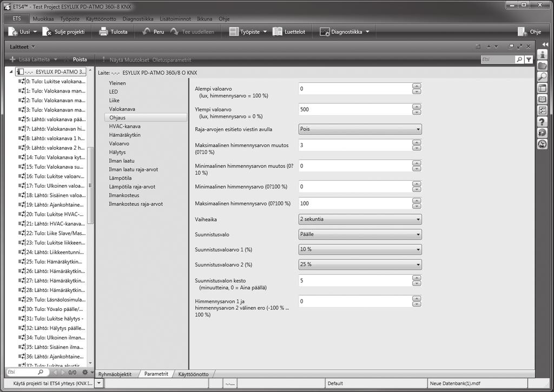554x392 pixels.
Task: Click the device tree vertical scrollbar
Action: click(x=90, y=185)
